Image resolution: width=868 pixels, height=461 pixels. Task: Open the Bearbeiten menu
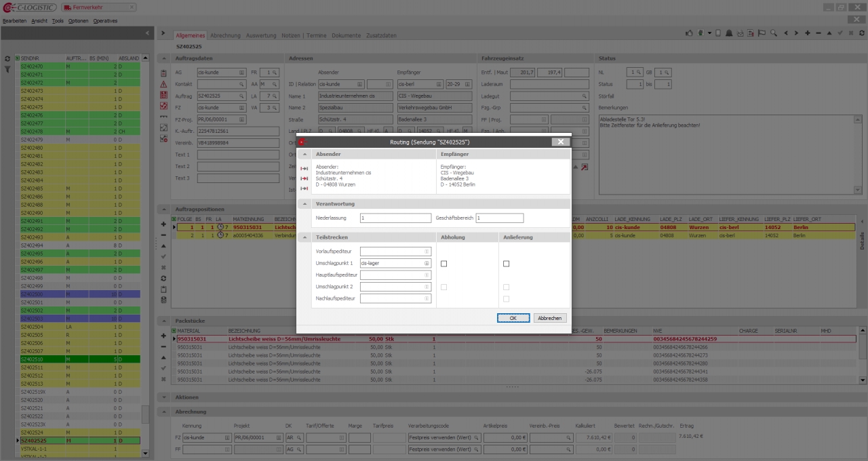[14, 21]
